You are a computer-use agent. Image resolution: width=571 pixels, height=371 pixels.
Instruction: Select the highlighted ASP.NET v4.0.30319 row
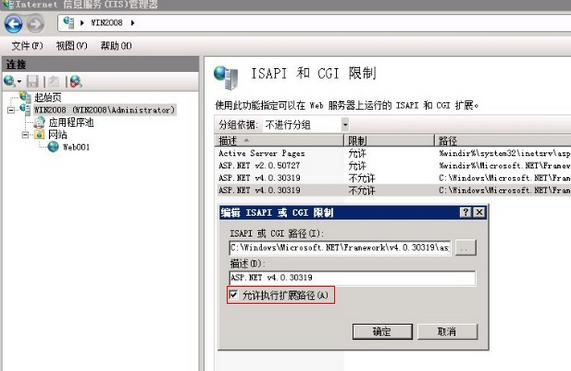click(x=393, y=190)
